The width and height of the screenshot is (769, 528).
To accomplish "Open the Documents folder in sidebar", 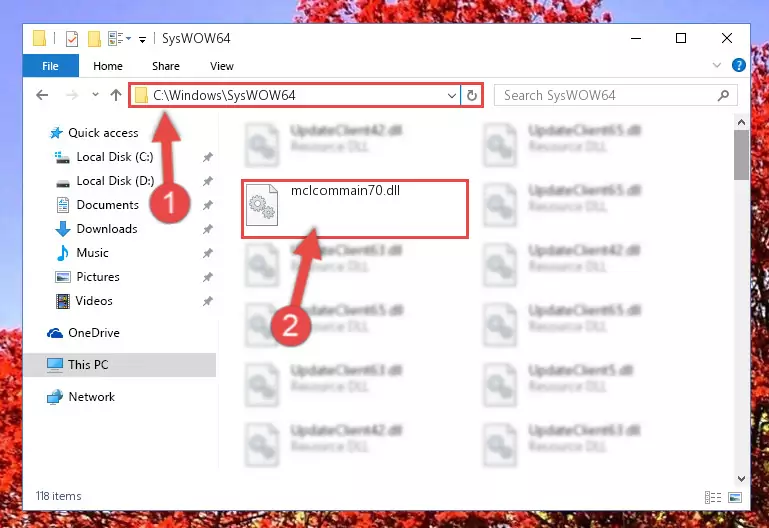I will [98, 205].
